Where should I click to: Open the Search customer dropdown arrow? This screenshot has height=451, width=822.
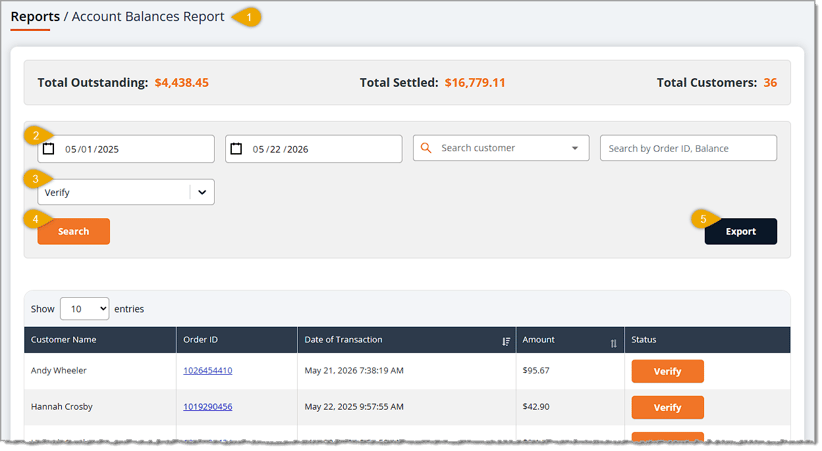[x=575, y=148]
